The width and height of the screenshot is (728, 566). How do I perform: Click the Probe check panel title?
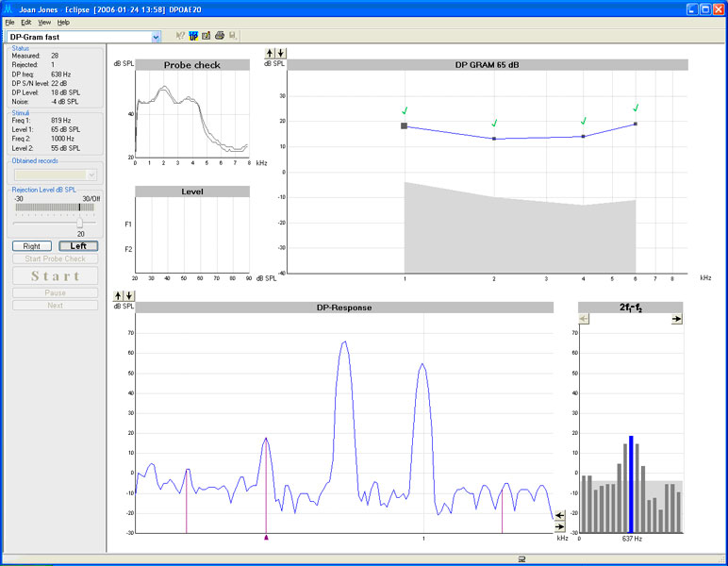pos(192,65)
